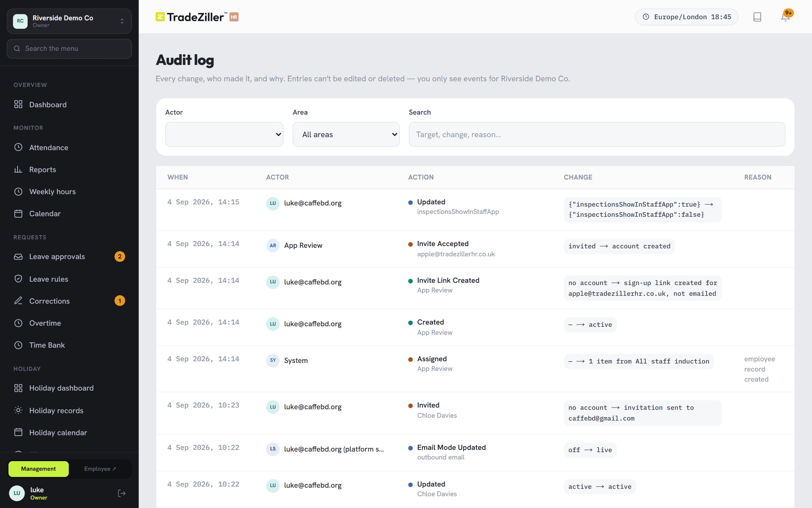
Task: Expand the Riverside Demo Co switcher
Action: pyautogui.click(x=69, y=21)
